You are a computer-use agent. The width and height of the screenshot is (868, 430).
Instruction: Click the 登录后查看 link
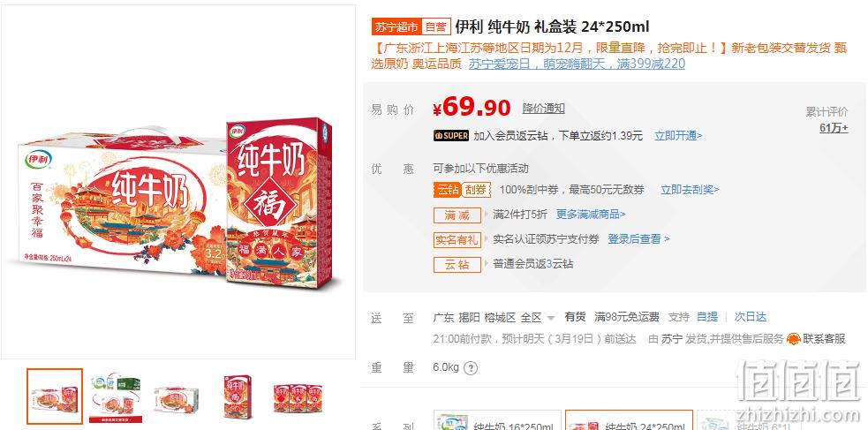[x=638, y=239]
